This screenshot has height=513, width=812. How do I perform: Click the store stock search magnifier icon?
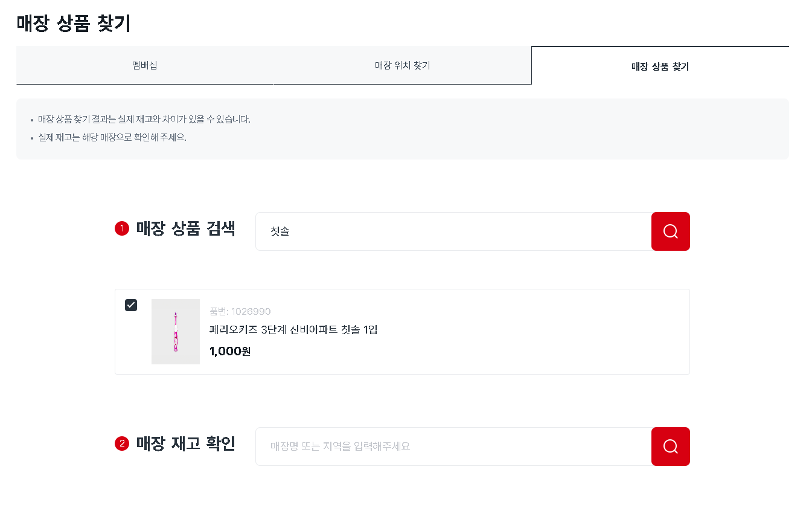670,447
